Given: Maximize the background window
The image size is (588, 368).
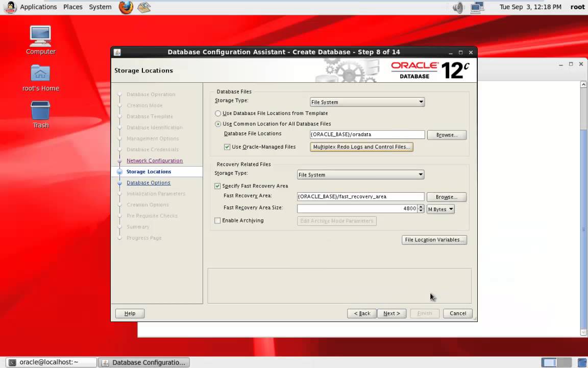Looking at the screenshot, I should [x=571, y=64].
